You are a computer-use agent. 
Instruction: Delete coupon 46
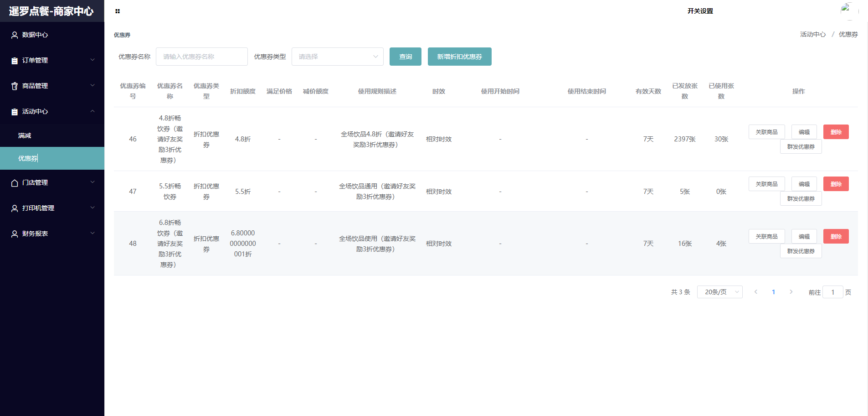[836, 132]
